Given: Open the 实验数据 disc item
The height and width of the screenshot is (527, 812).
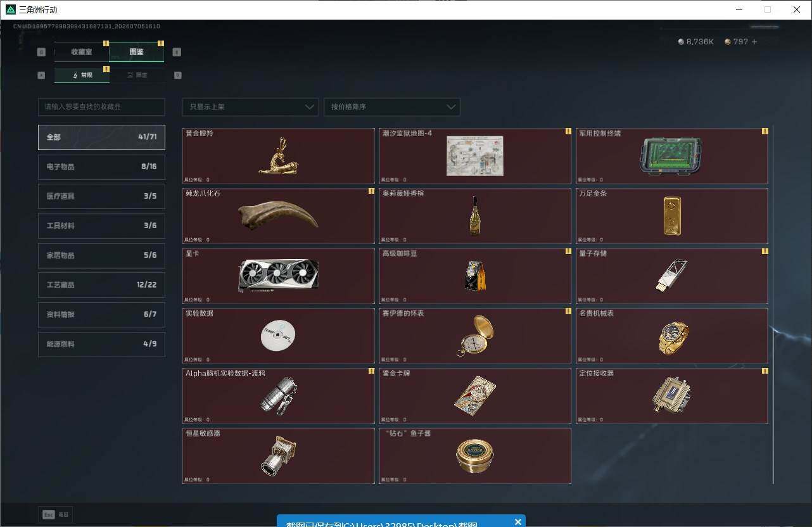Looking at the screenshot, I should coord(279,336).
